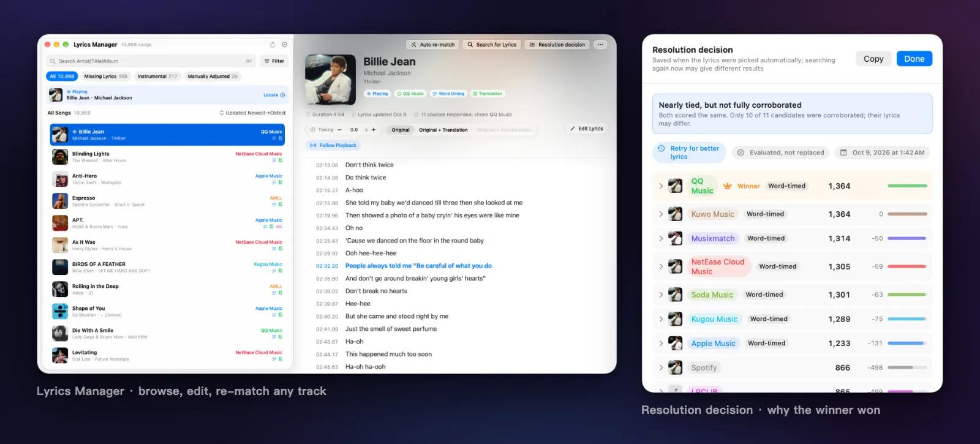Toggle Follow Playback on or off
The height and width of the screenshot is (444, 980).
[333, 145]
